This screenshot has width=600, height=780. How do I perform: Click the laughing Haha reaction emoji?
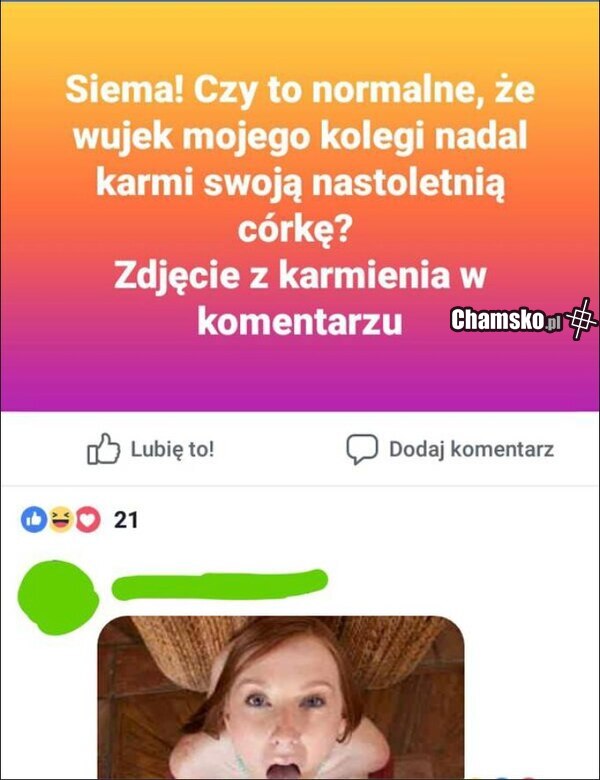coord(60,520)
